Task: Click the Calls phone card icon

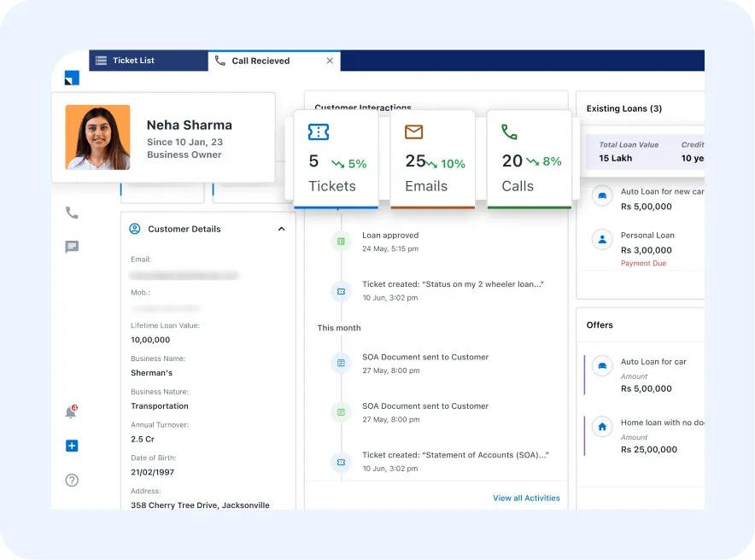Action: click(509, 132)
